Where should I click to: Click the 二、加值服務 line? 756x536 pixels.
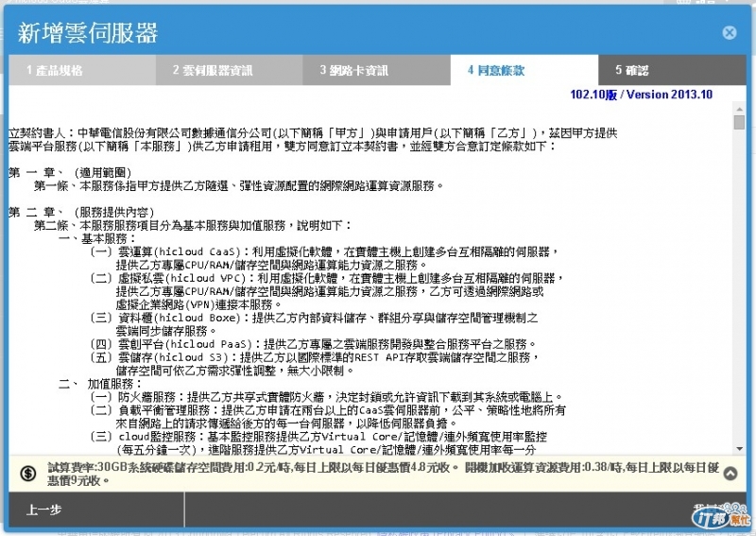click(100, 384)
